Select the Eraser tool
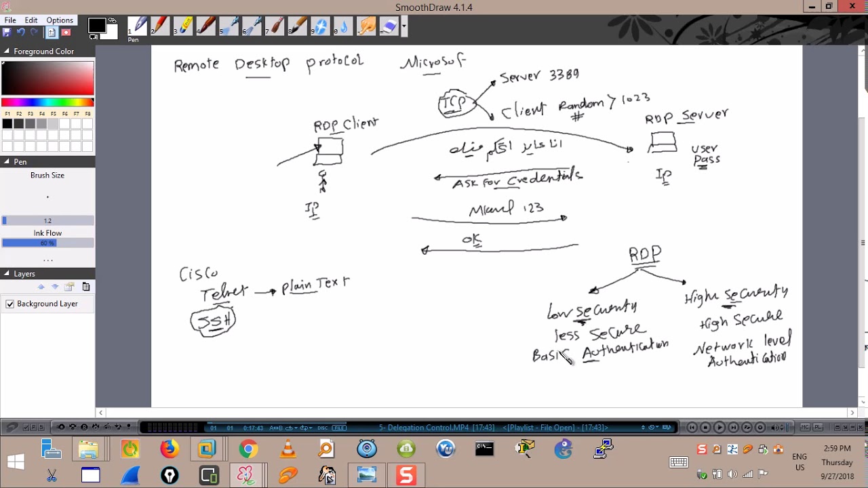The image size is (868, 488). click(x=389, y=26)
